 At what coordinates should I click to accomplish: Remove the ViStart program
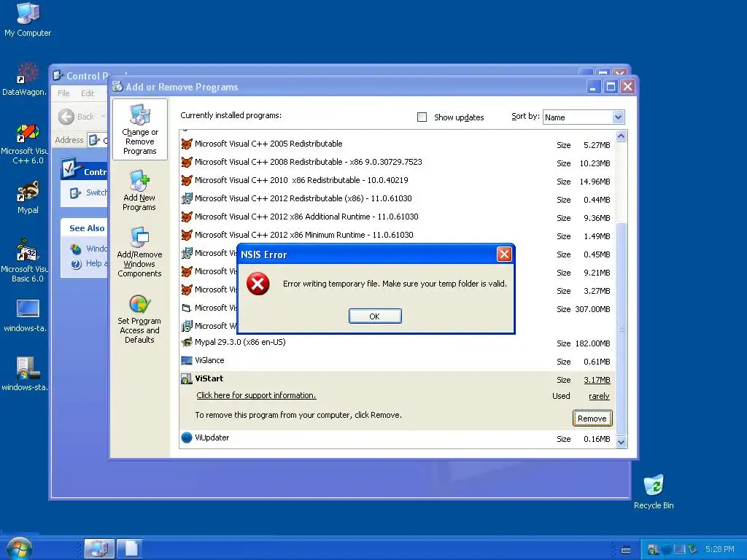tap(592, 418)
